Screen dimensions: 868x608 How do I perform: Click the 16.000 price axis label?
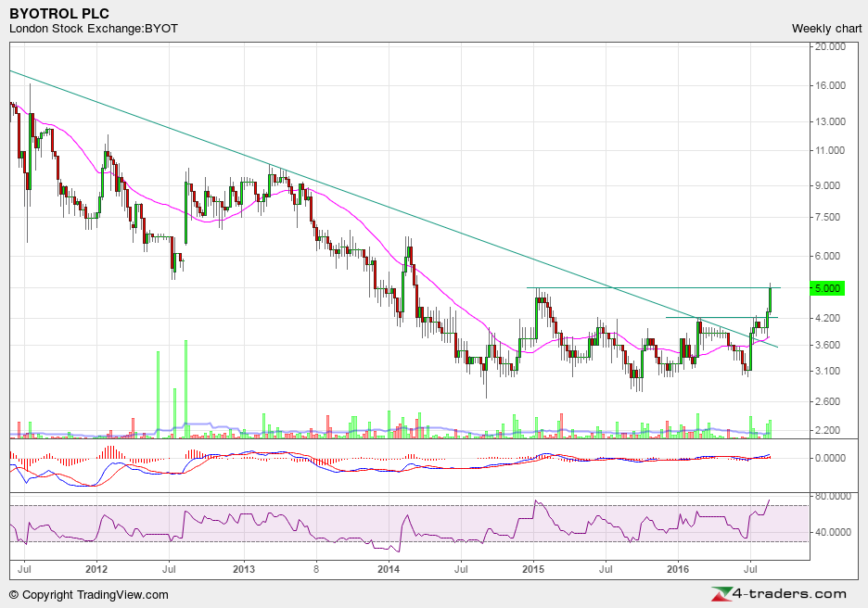(830, 85)
